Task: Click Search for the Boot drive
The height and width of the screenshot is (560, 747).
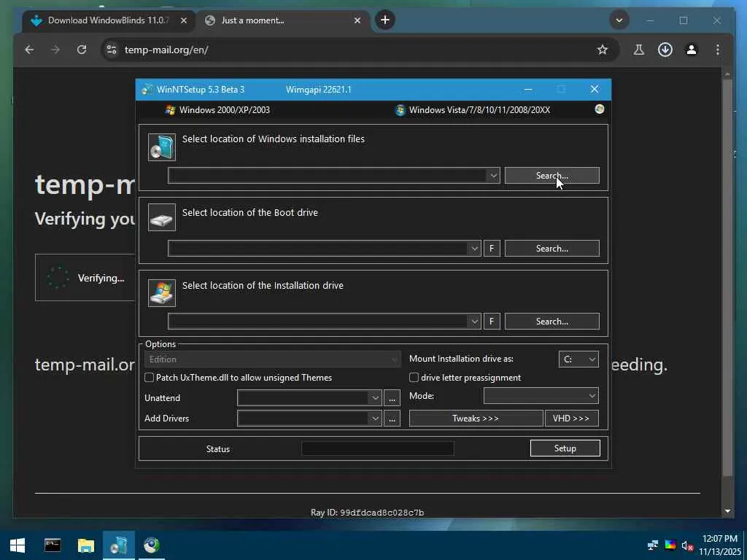Action: click(551, 248)
